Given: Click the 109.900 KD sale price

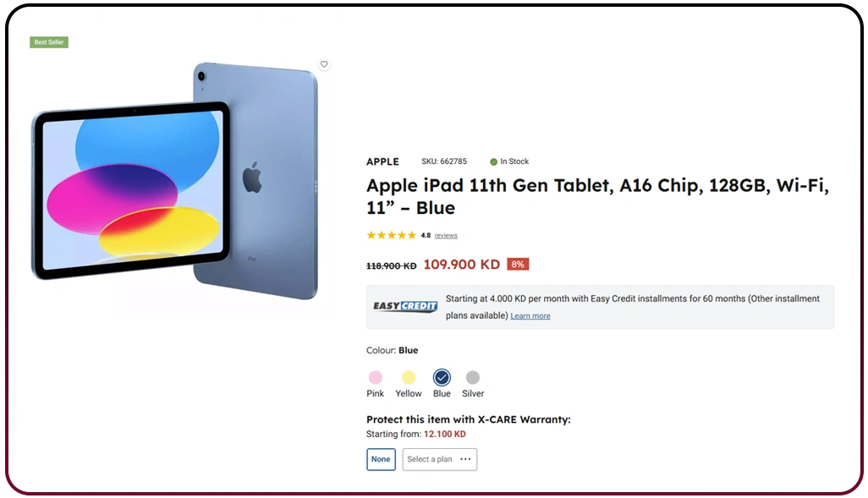Looking at the screenshot, I should [462, 265].
